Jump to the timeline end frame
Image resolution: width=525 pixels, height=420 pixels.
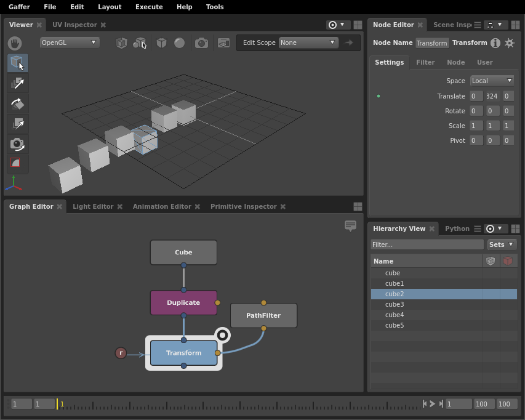[441, 403]
